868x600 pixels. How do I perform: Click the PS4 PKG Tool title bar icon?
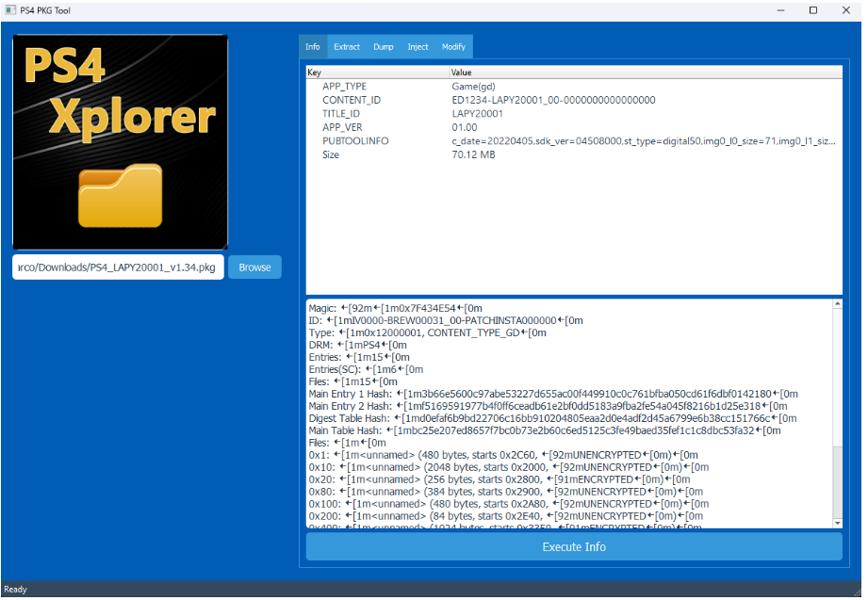[10, 10]
